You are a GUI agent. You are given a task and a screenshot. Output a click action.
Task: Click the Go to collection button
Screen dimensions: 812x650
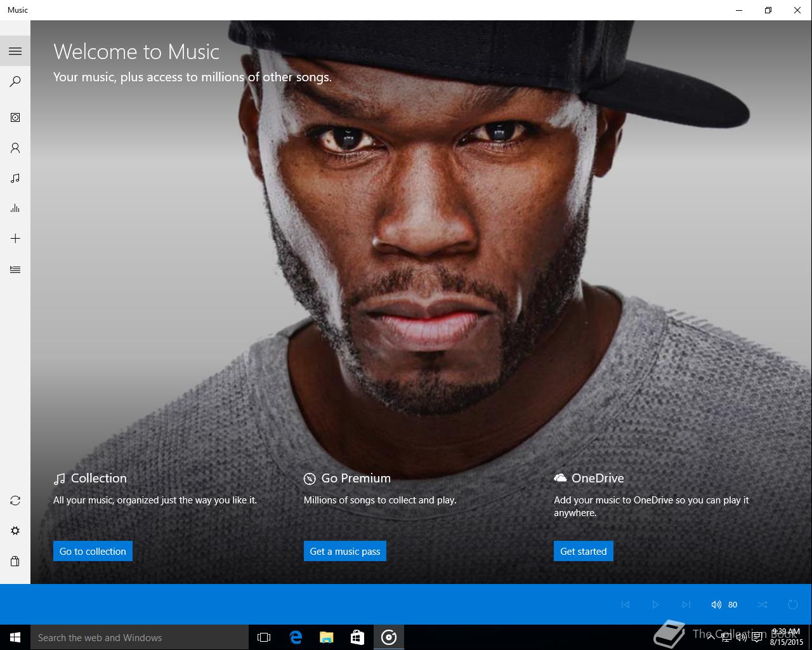pos(93,551)
